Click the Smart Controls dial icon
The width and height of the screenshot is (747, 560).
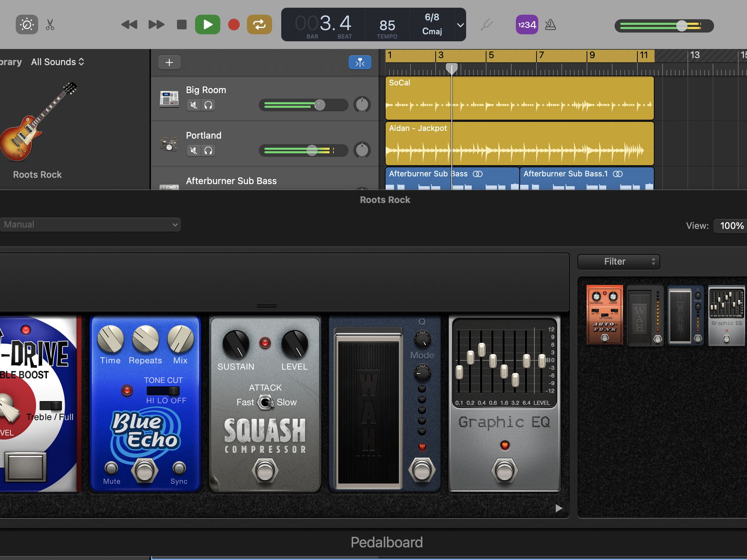(27, 24)
